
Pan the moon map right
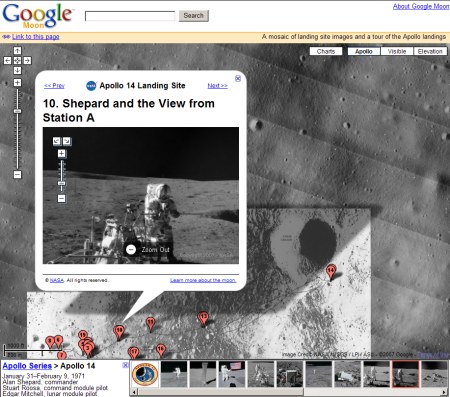coord(27,60)
